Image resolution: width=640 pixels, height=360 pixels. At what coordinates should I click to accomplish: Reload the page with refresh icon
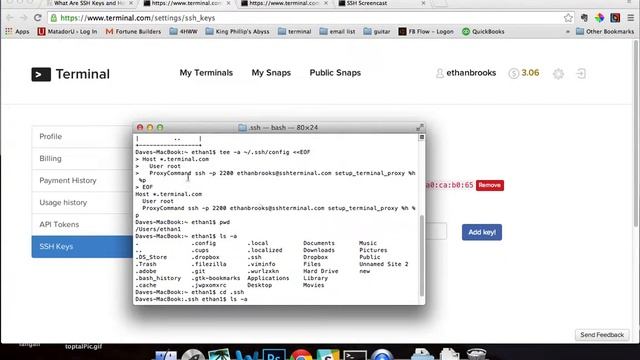coord(38,18)
